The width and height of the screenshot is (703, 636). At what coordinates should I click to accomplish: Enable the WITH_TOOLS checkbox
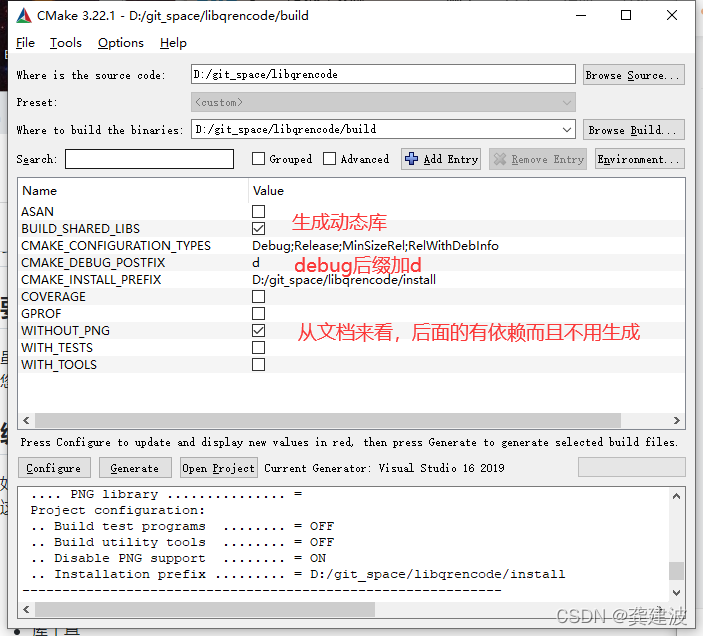[x=258, y=365]
